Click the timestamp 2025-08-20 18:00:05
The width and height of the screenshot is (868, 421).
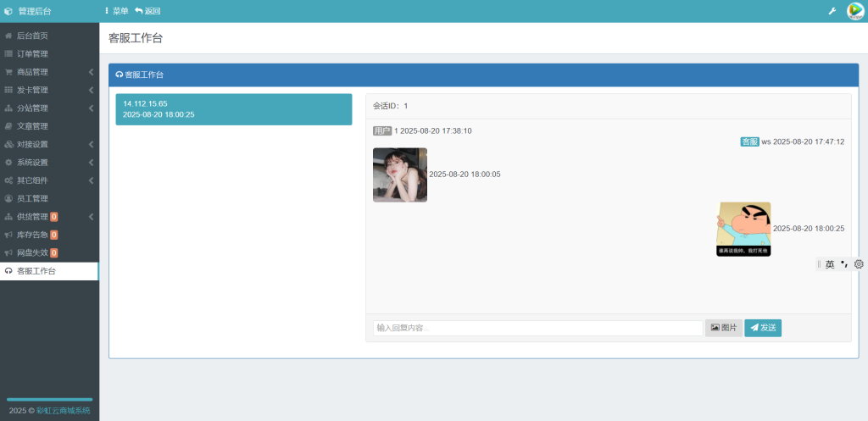click(465, 174)
